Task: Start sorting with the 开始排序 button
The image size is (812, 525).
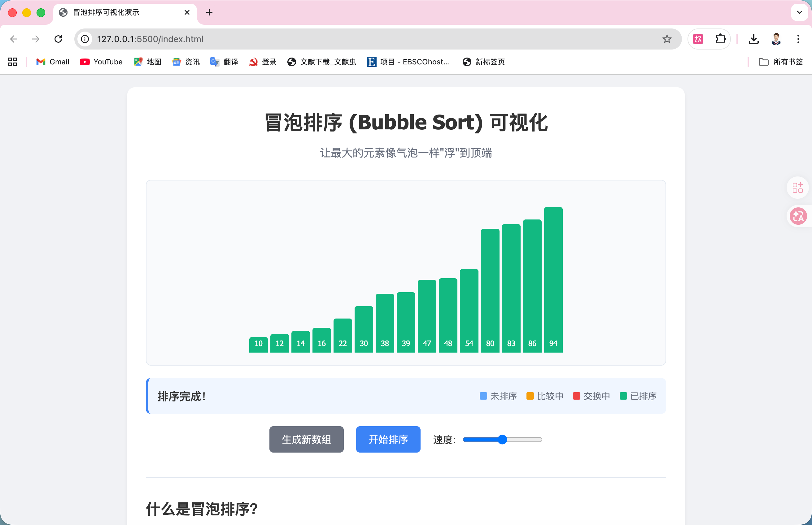Action: click(x=388, y=440)
